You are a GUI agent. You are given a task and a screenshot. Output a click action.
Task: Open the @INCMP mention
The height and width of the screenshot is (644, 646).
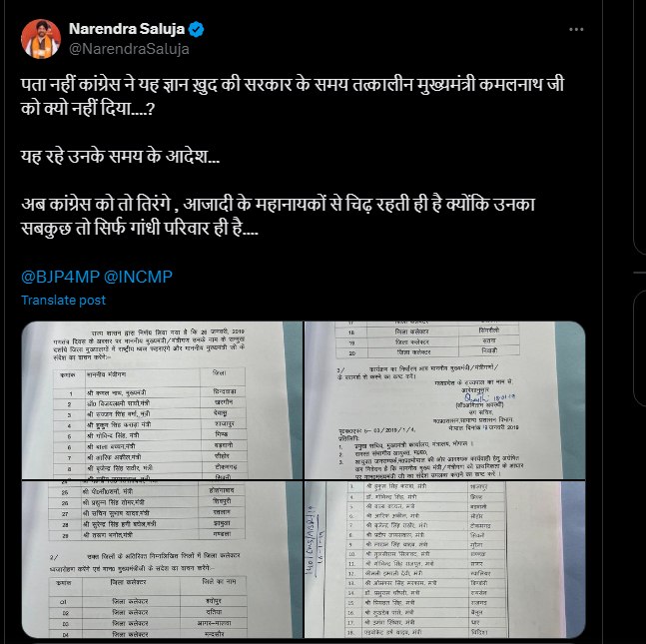pyautogui.click(x=138, y=277)
